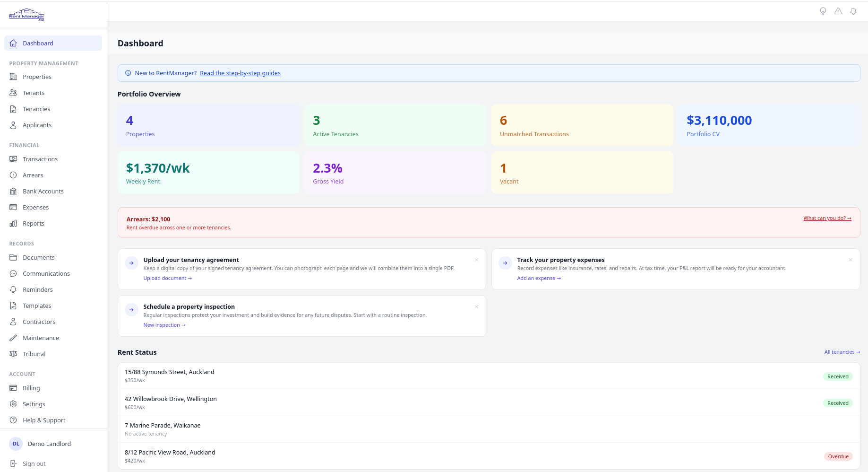Open Bank Accounts menu item
Image resolution: width=868 pixels, height=472 pixels.
click(53, 191)
